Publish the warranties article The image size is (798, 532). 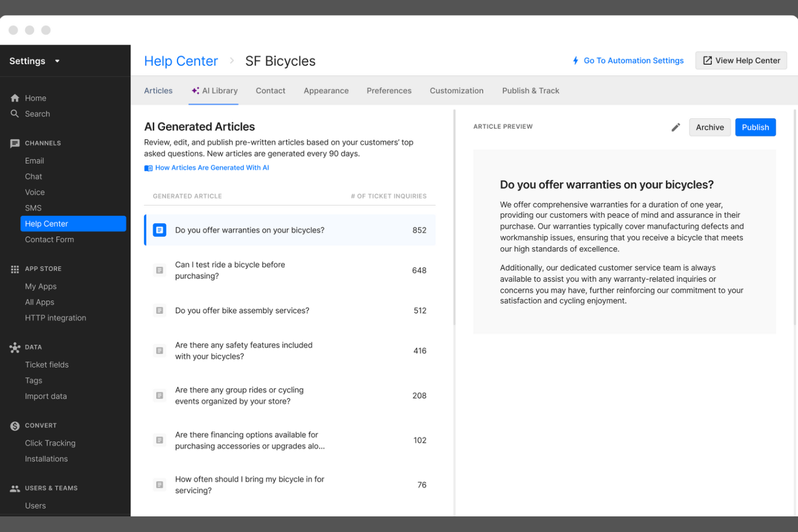(755, 127)
